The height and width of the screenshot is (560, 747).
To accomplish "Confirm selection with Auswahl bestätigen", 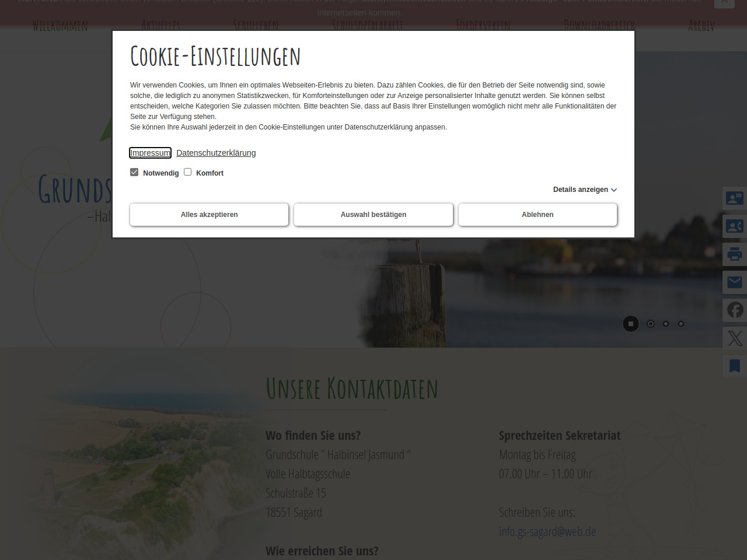I will coord(373,215).
